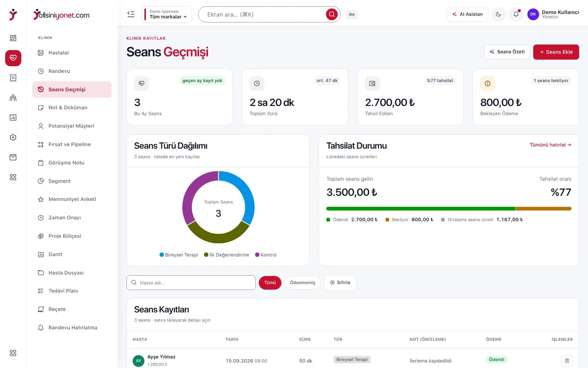This screenshot has width=588, height=368.
Task: Select Tedavi Planı in the sidebar
Action: point(72,291)
